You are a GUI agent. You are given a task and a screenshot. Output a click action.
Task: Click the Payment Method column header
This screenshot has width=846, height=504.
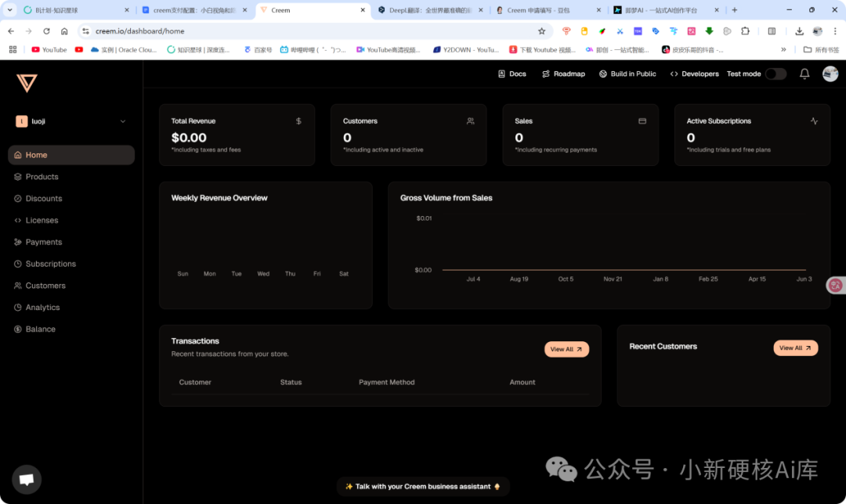tap(386, 382)
